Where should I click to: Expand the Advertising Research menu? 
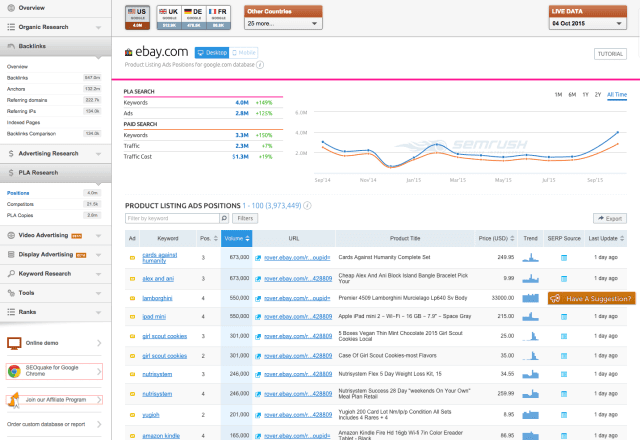(55, 154)
